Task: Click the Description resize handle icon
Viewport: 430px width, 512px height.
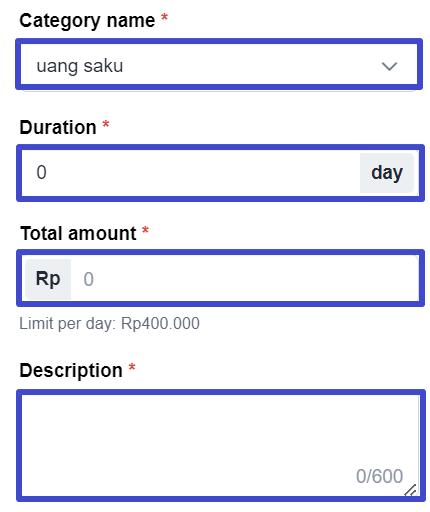Action: (411, 490)
